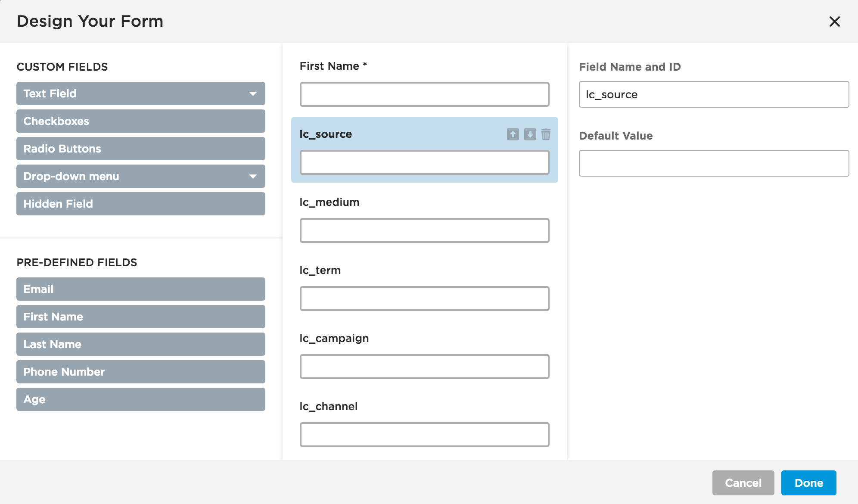Select the Radio Buttons custom field
The width and height of the screenshot is (858, 504).
pyautogui.click(x=141, y=148)
